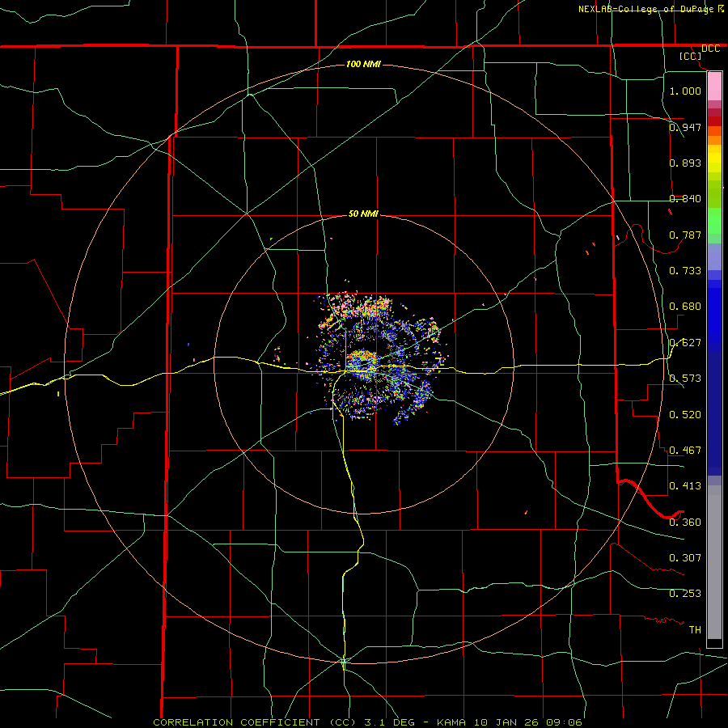Screen dimensions: 728x728
Task: Click the 0.733 legend value
Action: pos(685,271)
